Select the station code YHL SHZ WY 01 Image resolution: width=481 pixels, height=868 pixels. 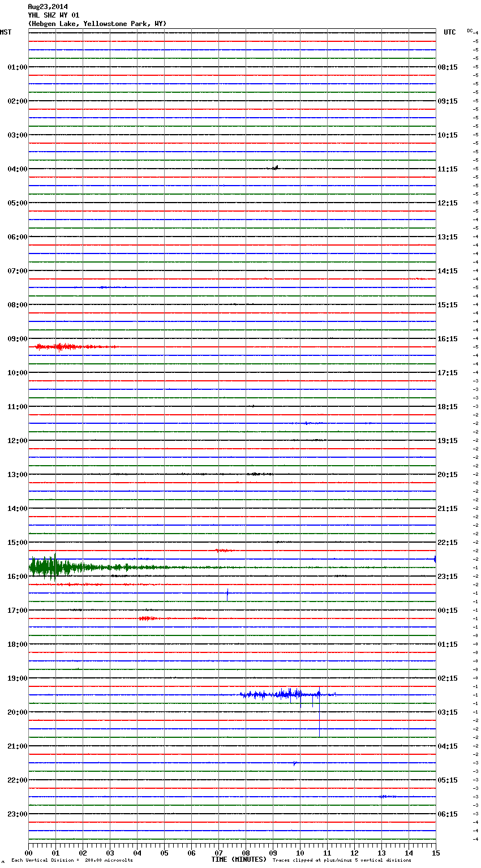click(54, 15)
